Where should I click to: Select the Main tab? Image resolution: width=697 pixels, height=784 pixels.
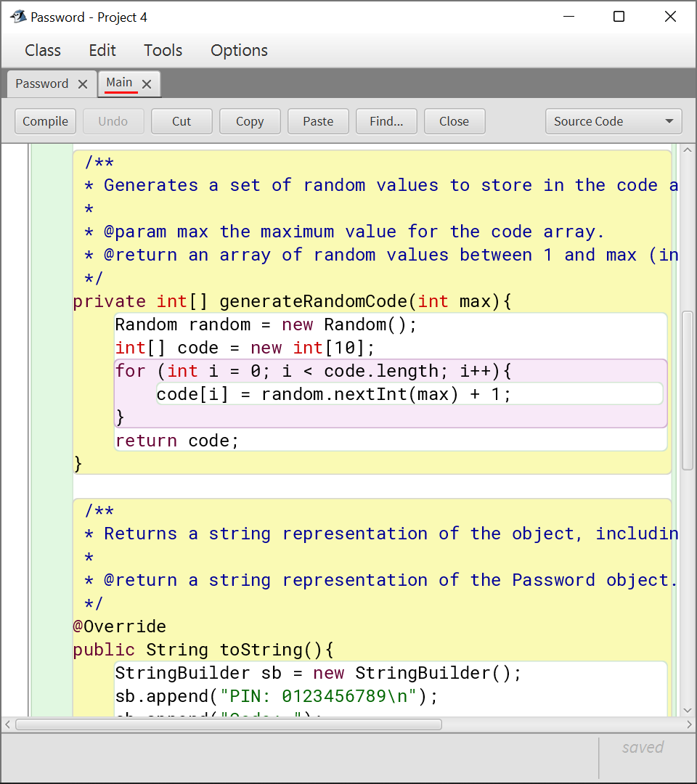coord(120,83)
